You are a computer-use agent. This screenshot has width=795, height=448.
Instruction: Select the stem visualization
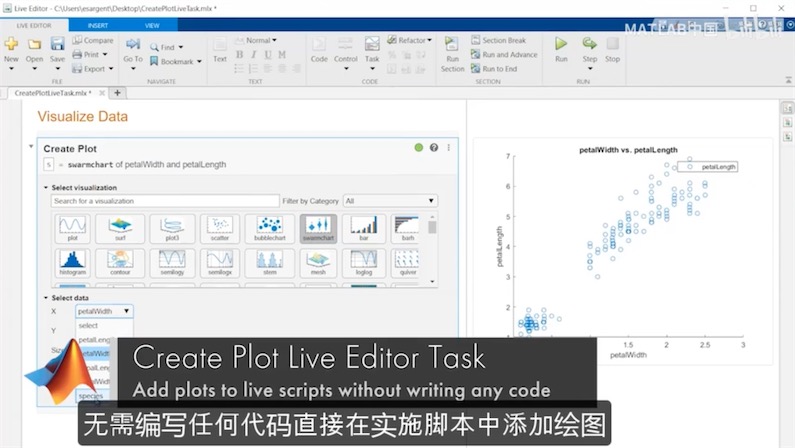[x=270, y=263]
